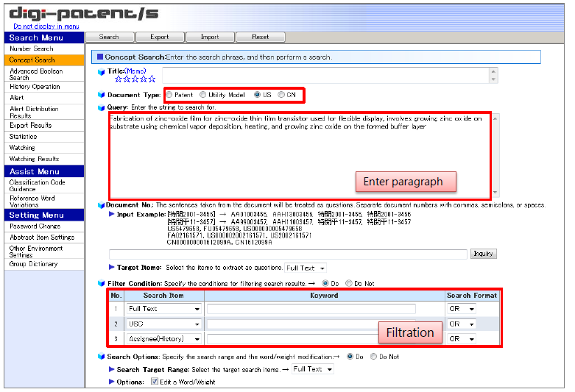This screenshot has width=575, height=392.
Task: Set Search Options to Do Not
Action: [374, 357]
